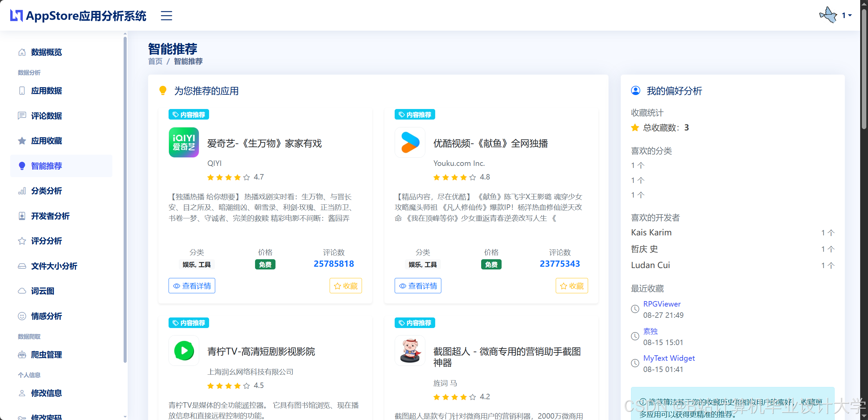Click 首页 breadcrumb link
The width and height of the screenshot is (868, 420).
(x=155, y=61)
